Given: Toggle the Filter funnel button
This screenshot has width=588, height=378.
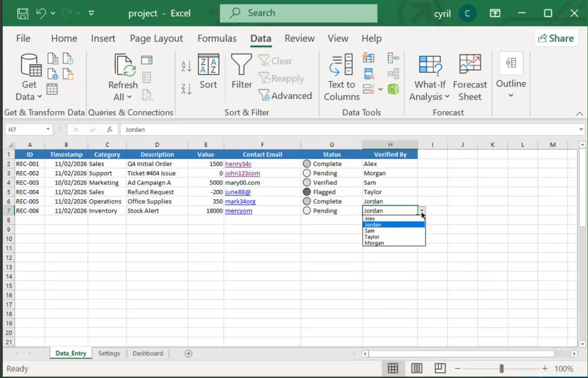Looking at the screenshot, I should point(242,71).
